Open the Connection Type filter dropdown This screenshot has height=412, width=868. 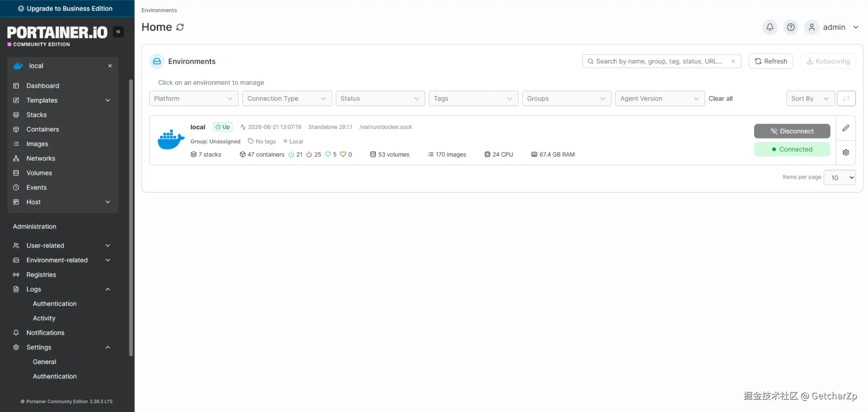pos(287,98)
